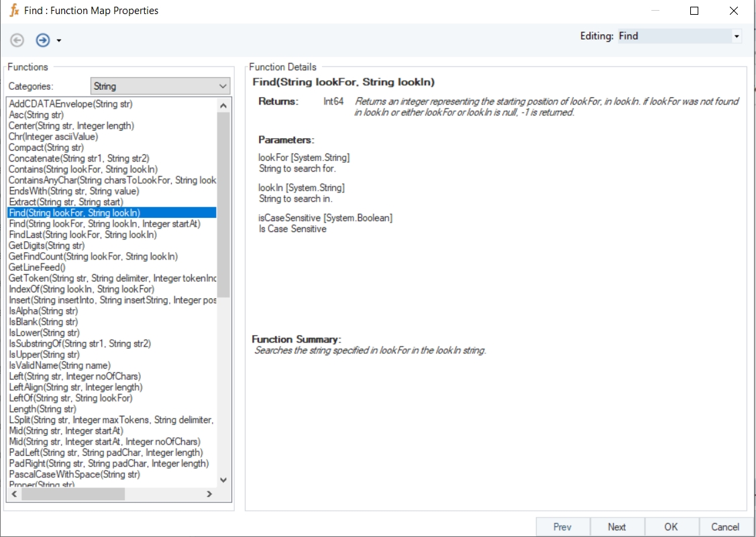Select Concatenate(String str1, String str2) function
Viewport: 756px width, 537px height.
(78, 158)
